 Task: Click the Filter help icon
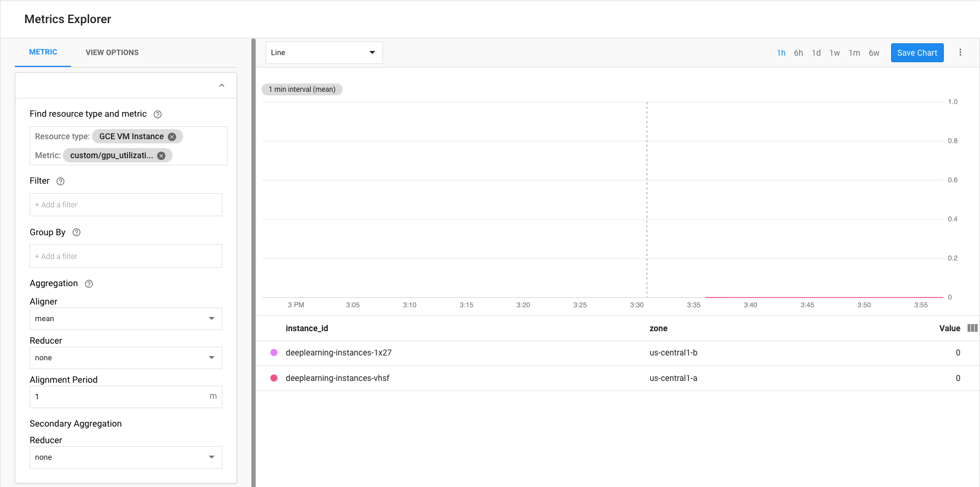(x=60, y=181)
